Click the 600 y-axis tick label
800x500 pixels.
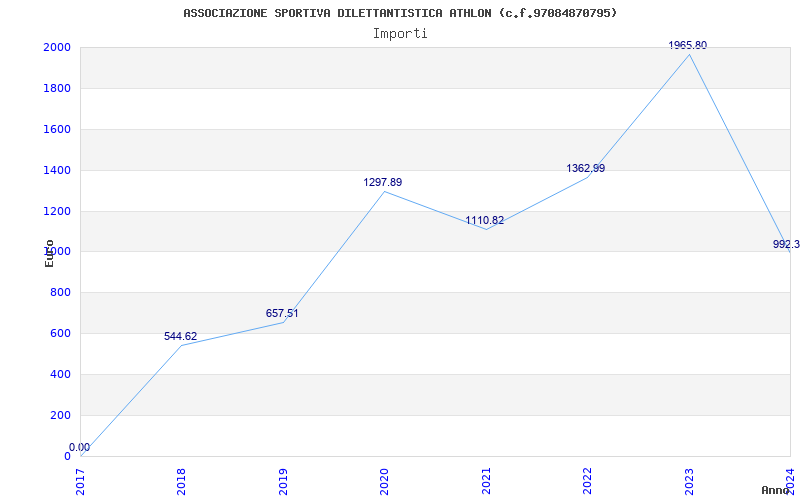60,334
